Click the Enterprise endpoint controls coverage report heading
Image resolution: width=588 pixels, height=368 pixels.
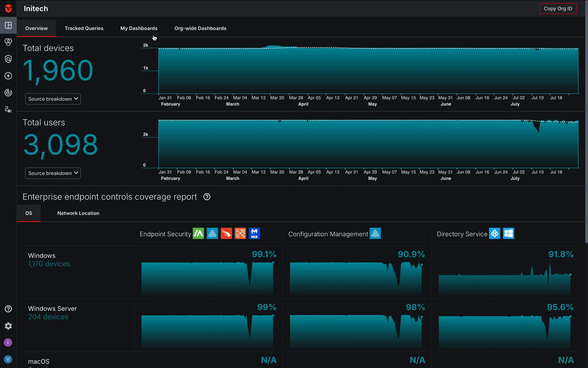(110, 197)
